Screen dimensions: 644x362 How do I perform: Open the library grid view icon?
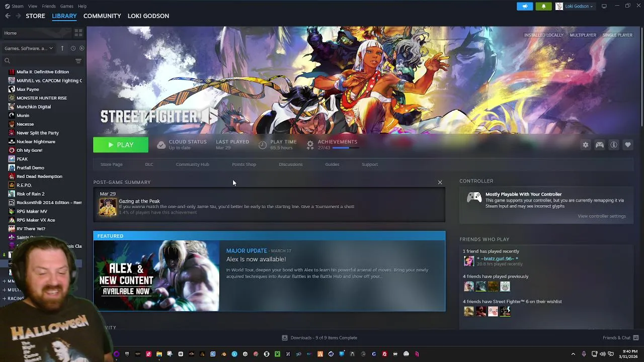[x=78, y=33]
